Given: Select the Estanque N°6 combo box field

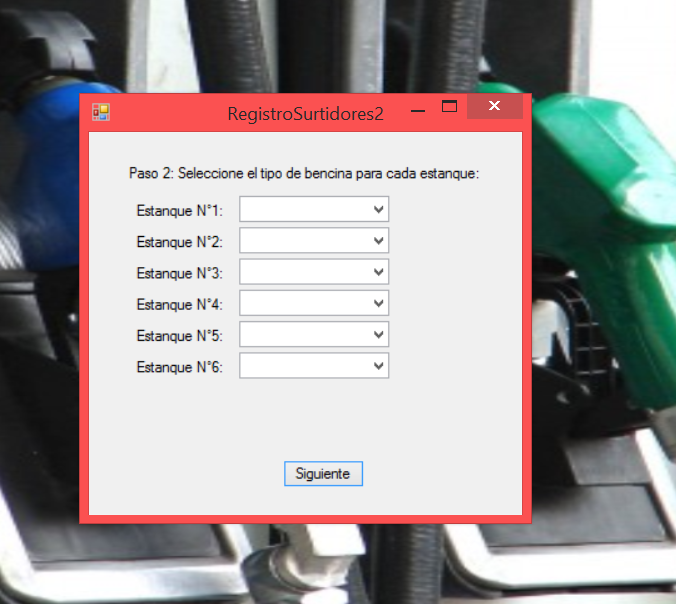Looking at the screenshot, I should click(304, 366).
